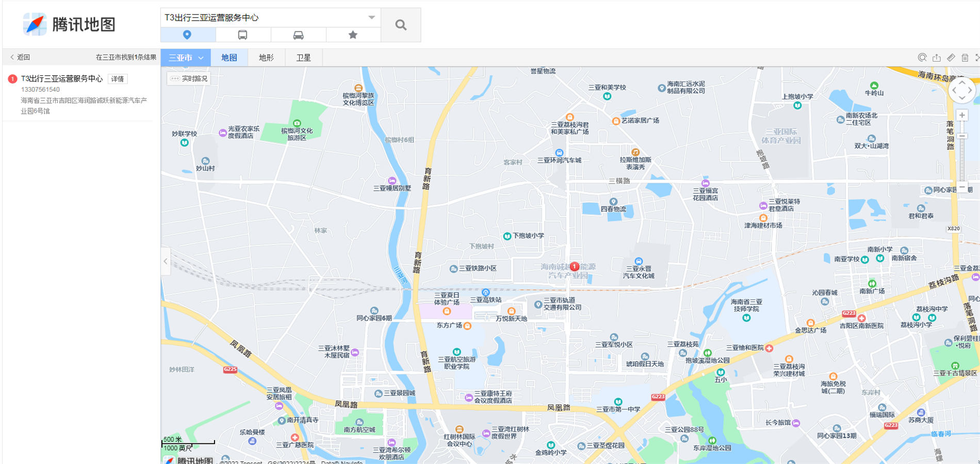Select result T3出行三亚运营服务中心 title
The width and height of the screenshot is (980, 464).
(62, 78)
